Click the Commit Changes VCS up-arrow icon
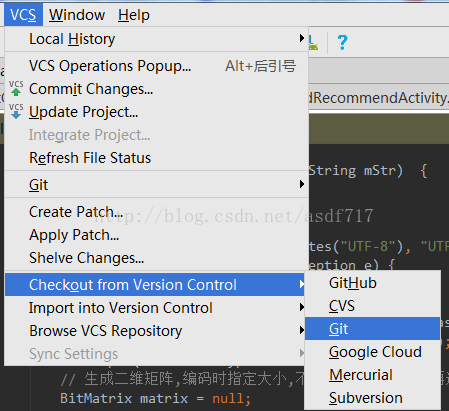 16,88
